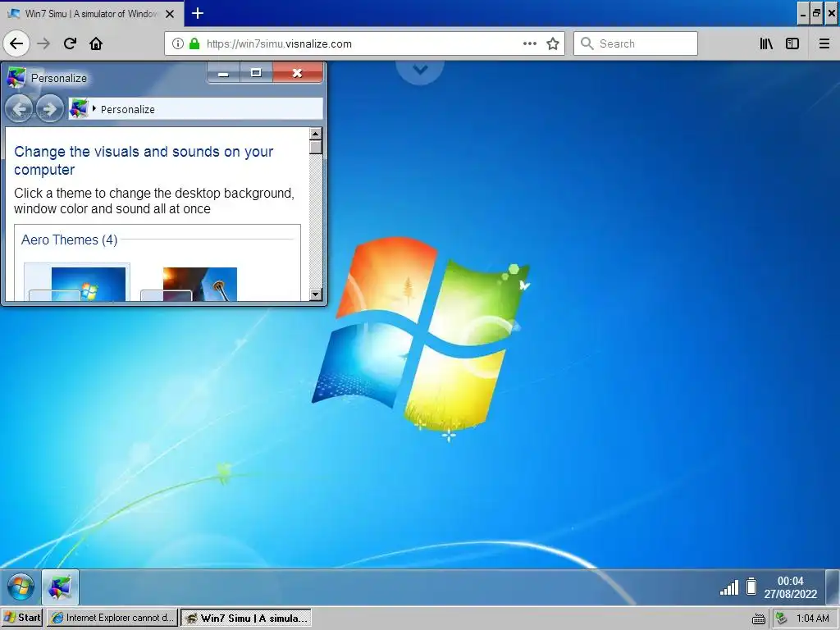Expand the Personalize breadcrumb arrow
The image size is (840, 630).
click(94, 109)
